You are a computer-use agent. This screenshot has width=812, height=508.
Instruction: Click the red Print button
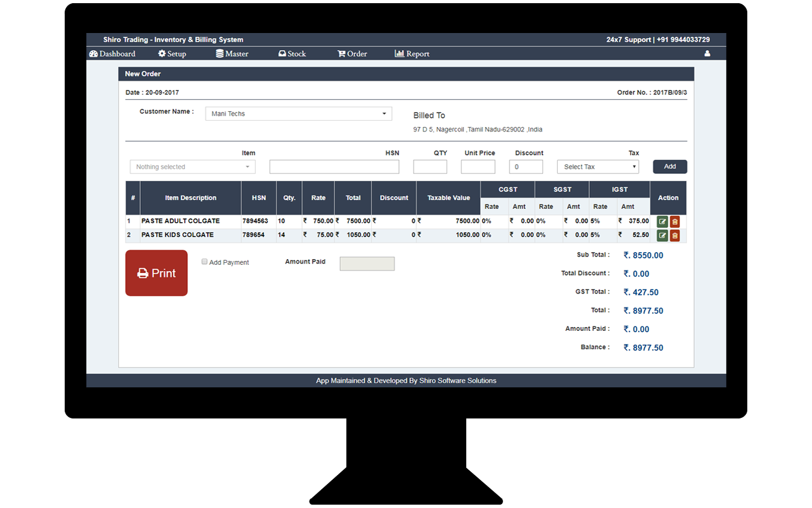157,273
